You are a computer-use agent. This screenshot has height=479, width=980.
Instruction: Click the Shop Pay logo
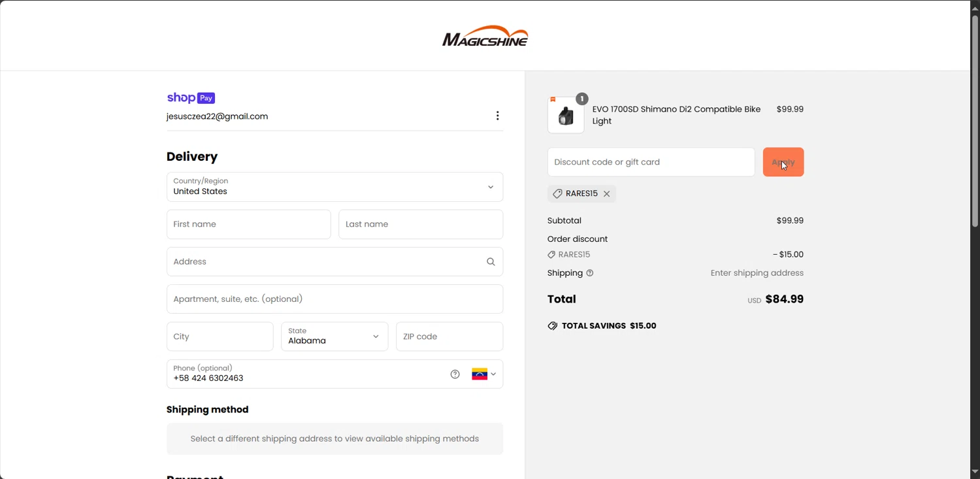191,98
